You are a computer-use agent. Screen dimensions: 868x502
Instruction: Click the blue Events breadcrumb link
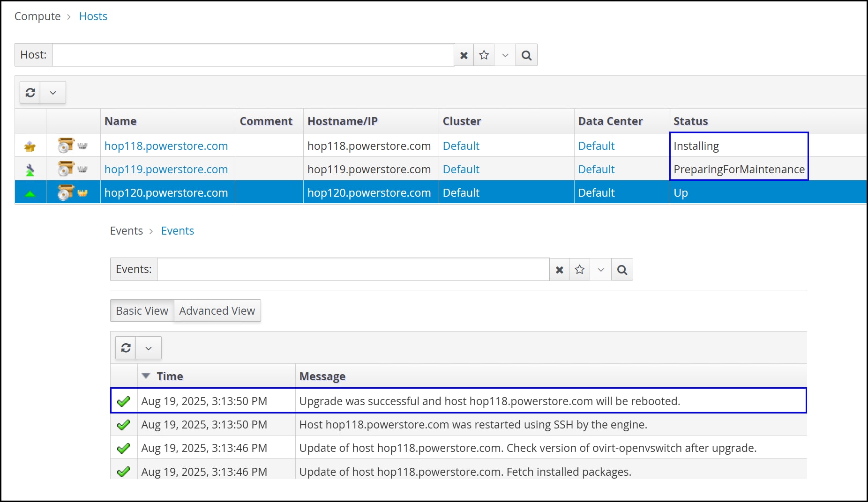click(177, 231)
